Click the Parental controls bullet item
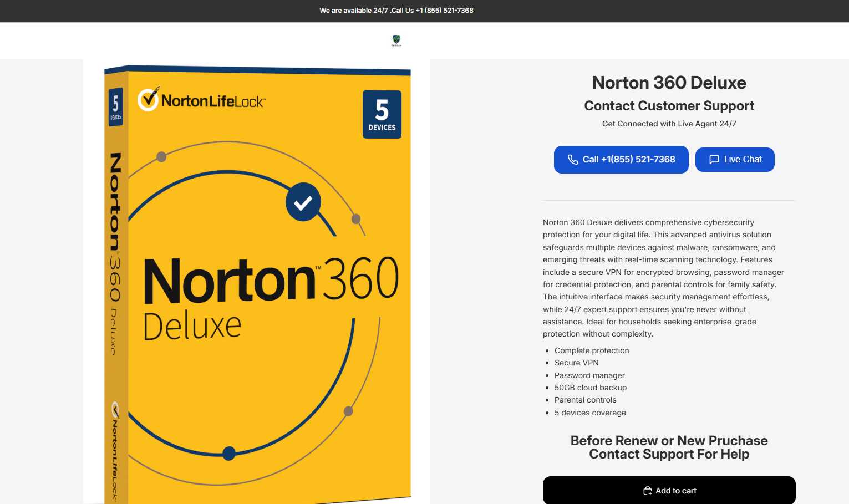This screenshot has width=849, height=504. point(586,400)
